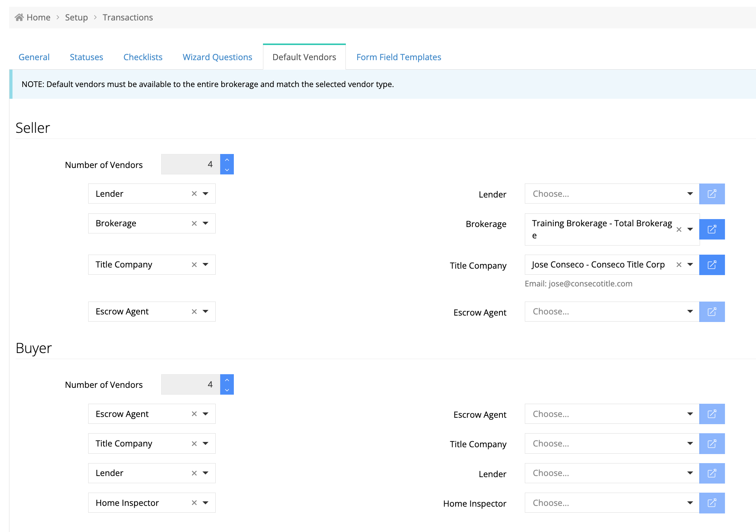
Task: Click Seller Lender external link icon
Action: [712, 194]
